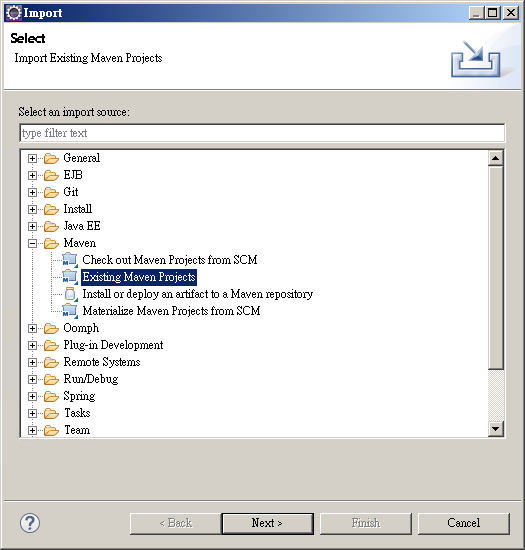The width and height of the screenshot is (525, 550).
Task: Click the Remote Systems folder icon
Action: pyautogui.click(x=51, y=363)
